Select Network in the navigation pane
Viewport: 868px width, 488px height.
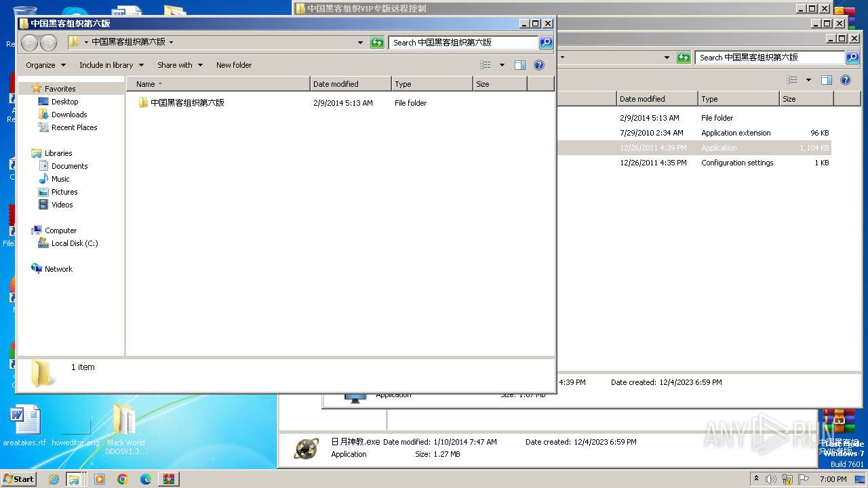coord(58,269)
